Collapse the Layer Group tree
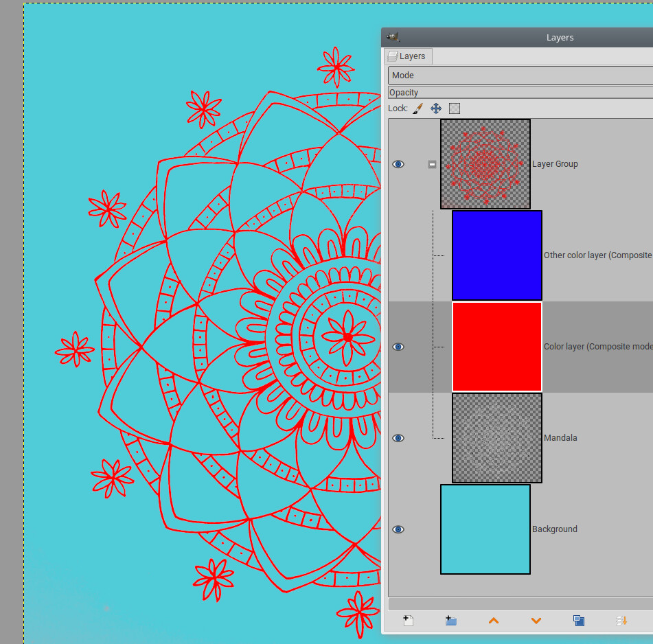 tap(432, 164)
